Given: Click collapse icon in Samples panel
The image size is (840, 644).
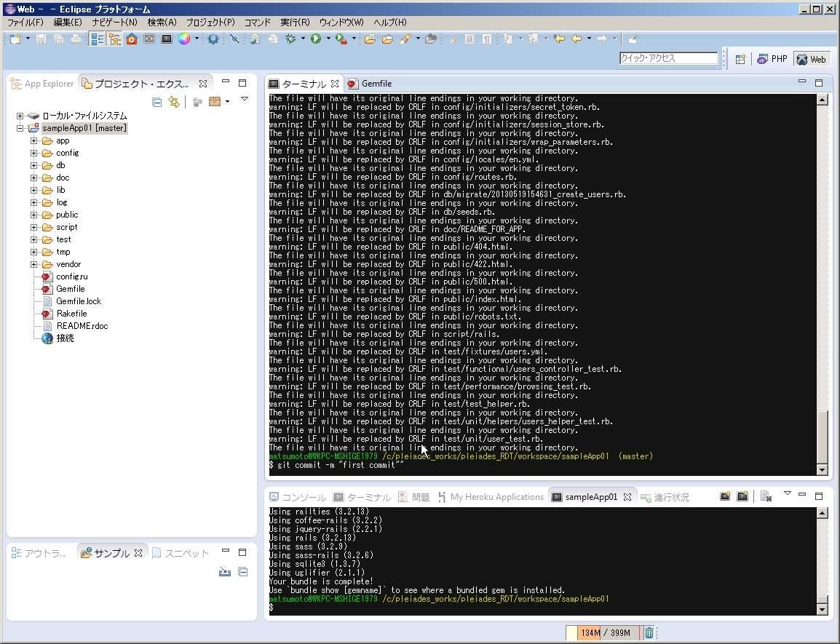Looking at the screenshot, I should pyautogui.click(x=242, y=572).
